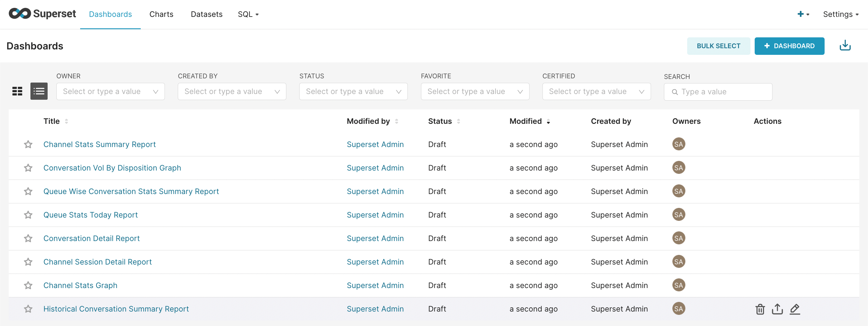The height and width of the screenshot is (326, 868).
Task: Click the import dashboards download icon
Action: tap(844, 45)
